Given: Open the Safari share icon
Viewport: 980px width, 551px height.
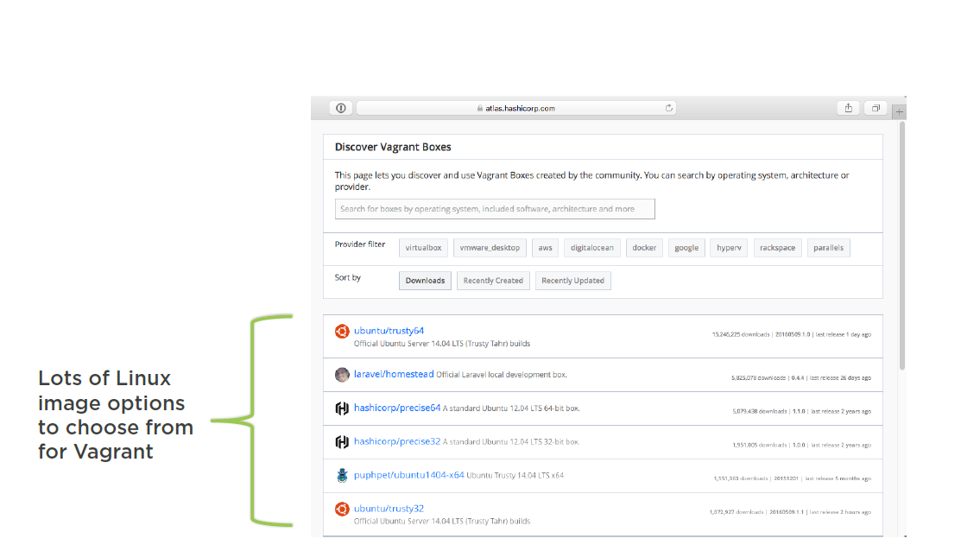Looking at the screenshot, I should click(x=848, y=108).
